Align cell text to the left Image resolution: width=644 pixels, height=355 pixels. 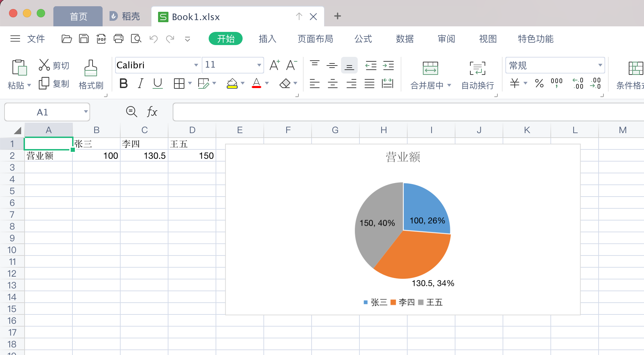coord(315,83)
